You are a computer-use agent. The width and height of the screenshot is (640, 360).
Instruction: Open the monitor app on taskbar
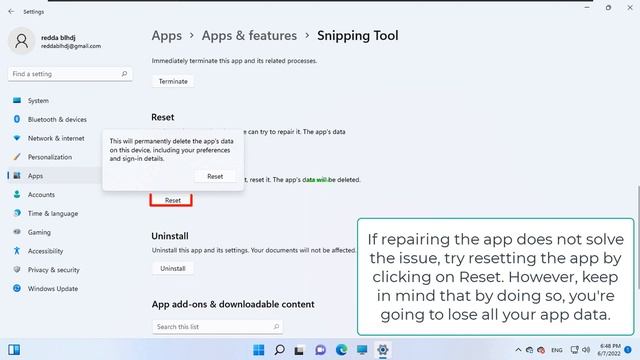pyautogui.click(x=362, y=350)
